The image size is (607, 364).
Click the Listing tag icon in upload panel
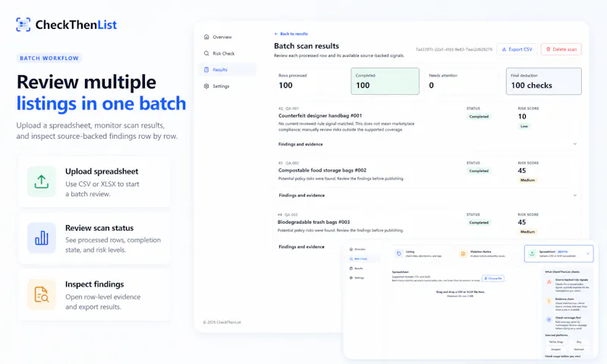399,254
